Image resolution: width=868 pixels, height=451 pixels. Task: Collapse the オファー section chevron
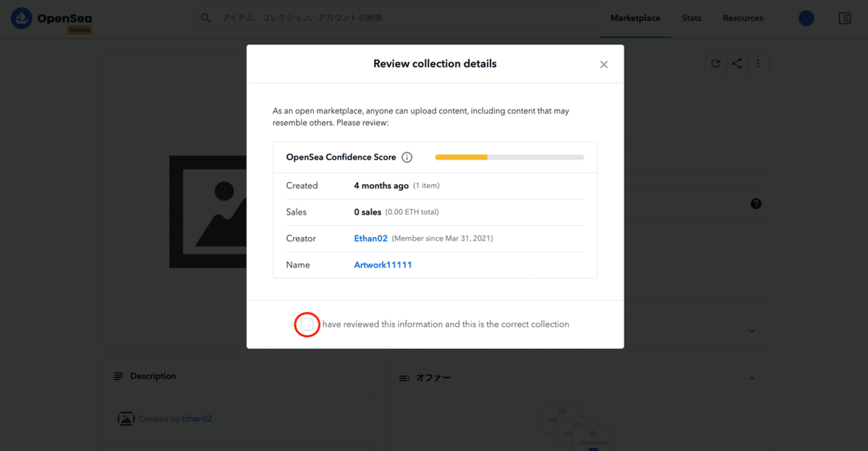(752, 378)
